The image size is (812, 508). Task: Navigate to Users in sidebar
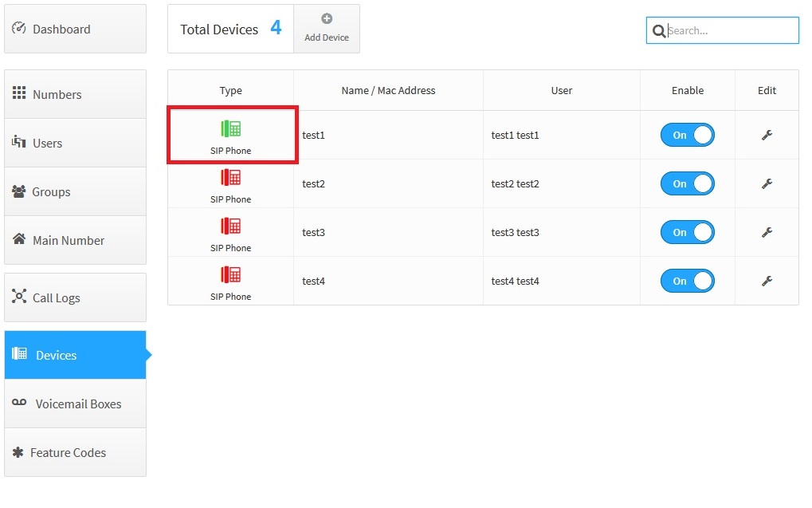tap(75, 143)
